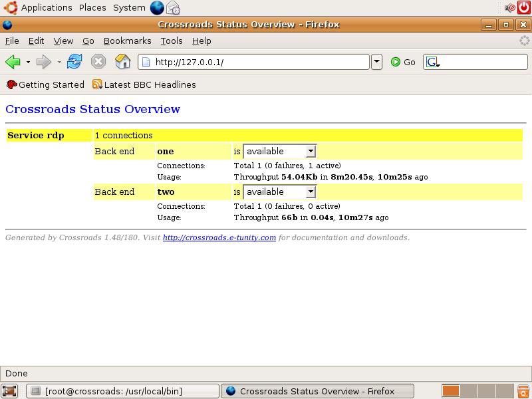The image size is (532, 399).
Task: Open the Applications menu in the panel
Action: click(47, 7)
